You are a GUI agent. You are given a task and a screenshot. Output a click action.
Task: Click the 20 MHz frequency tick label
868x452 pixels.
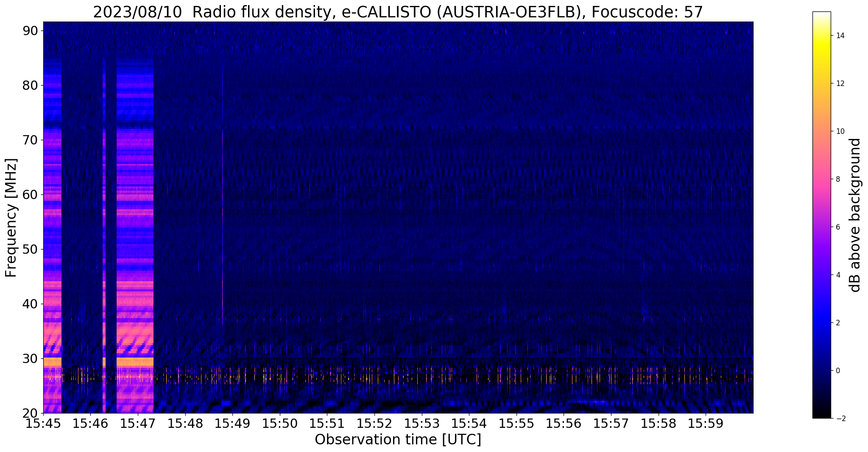[30, 413]
